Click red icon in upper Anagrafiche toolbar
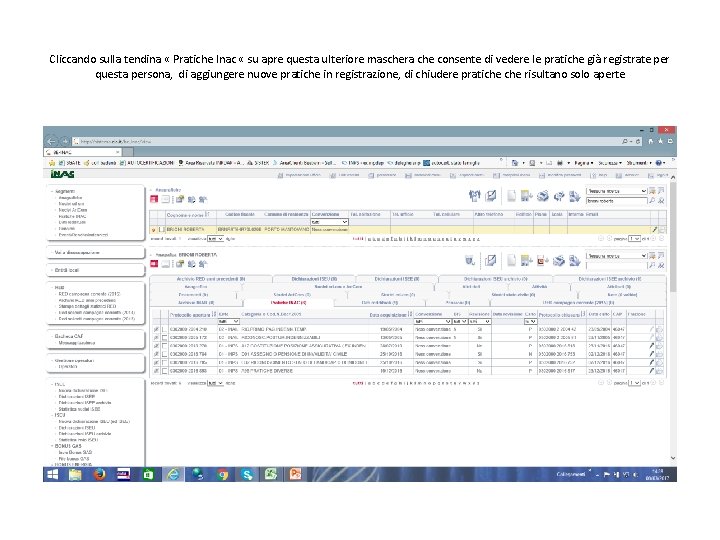Viewport: 720px width, 540px height. pyautogui.click(x=154, y=199)
